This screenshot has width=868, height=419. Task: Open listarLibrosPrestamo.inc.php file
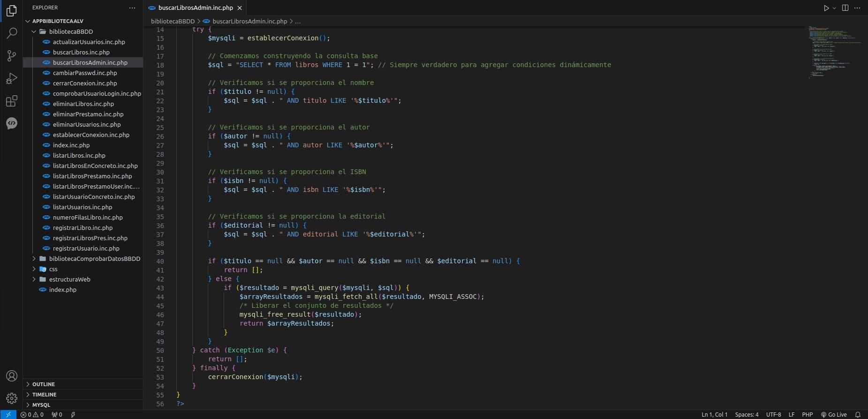coord(83,176)
